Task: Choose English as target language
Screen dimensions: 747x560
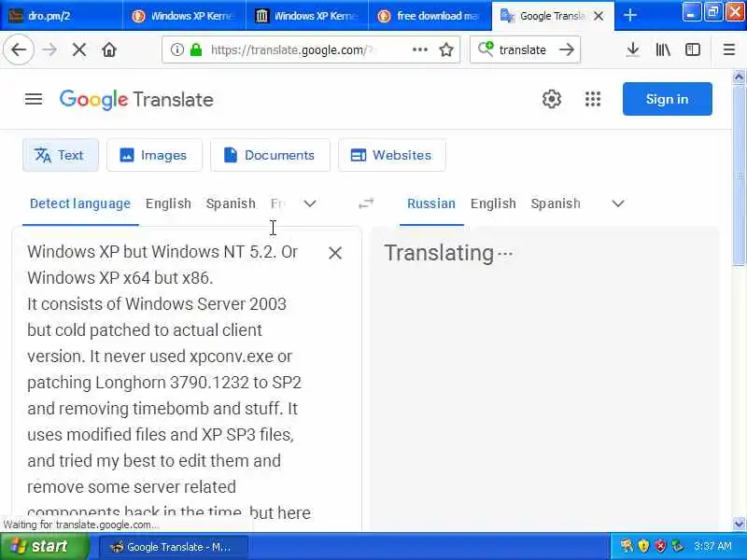Action: [x=493, y=203]
